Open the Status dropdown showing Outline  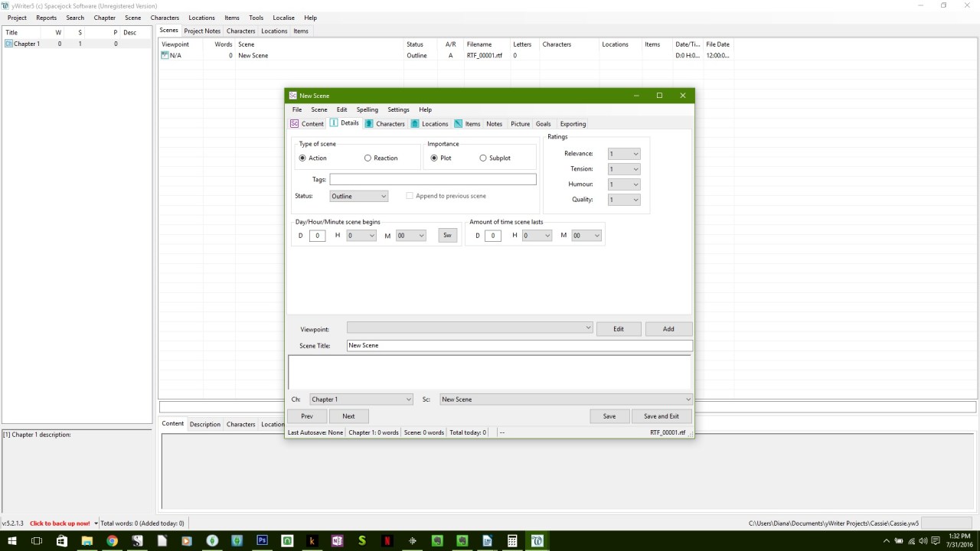click(359, 197)
